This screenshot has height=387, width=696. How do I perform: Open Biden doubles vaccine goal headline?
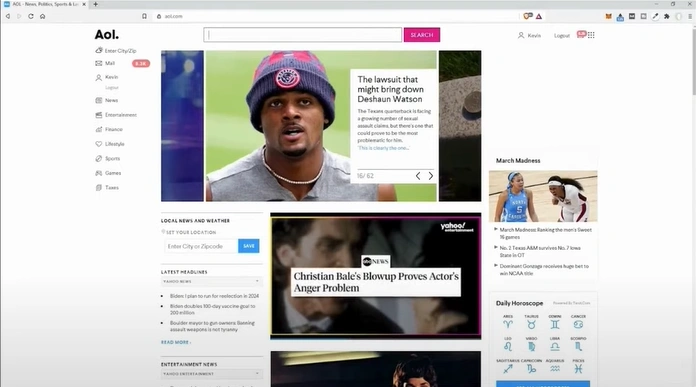[212, 309]
